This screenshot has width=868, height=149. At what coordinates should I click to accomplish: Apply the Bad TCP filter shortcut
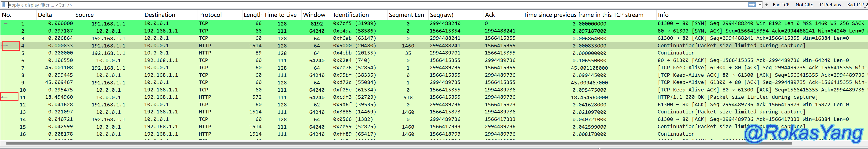[x=781, y=5]
